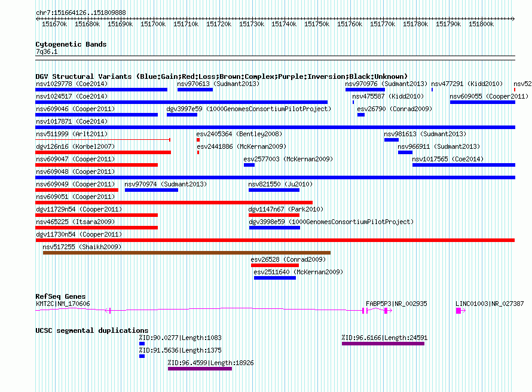
Task: Select nsv966911 (Sudmant2013) variant
Action: (439, 146)
